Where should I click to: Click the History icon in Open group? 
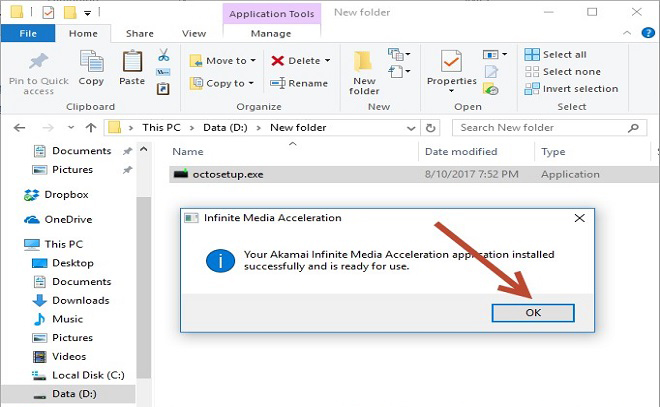tap(491, 89)
